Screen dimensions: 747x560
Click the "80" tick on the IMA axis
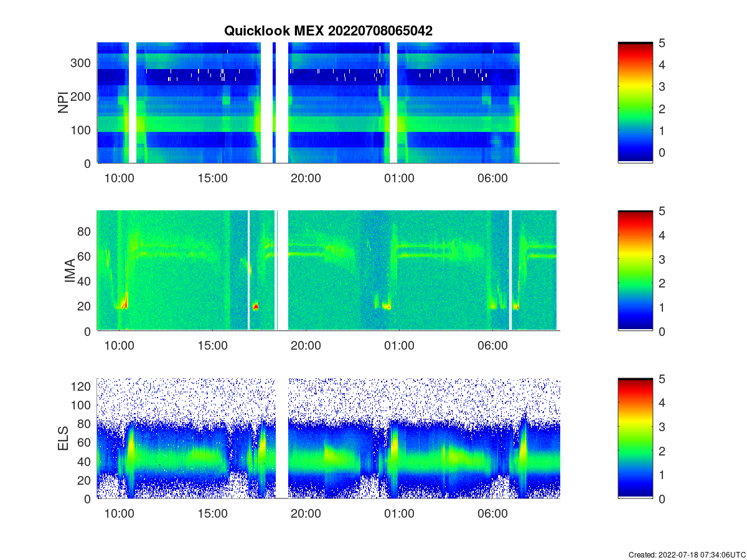(85, 231)
